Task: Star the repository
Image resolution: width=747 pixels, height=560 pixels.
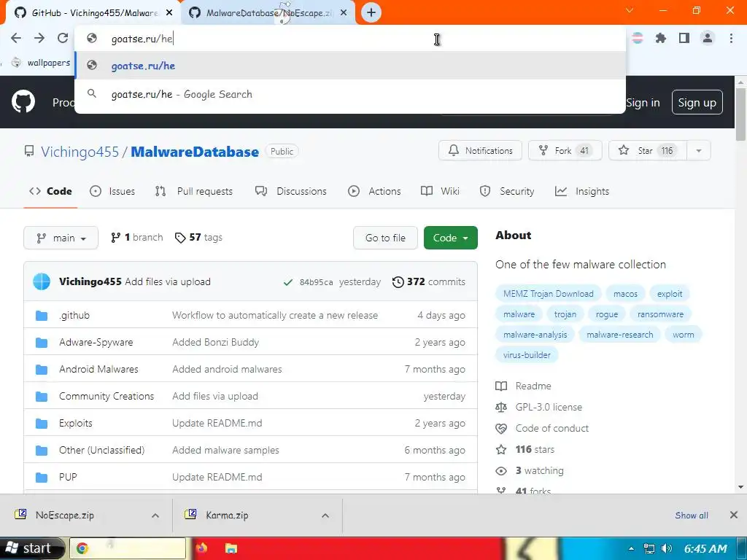Action: 648,150
